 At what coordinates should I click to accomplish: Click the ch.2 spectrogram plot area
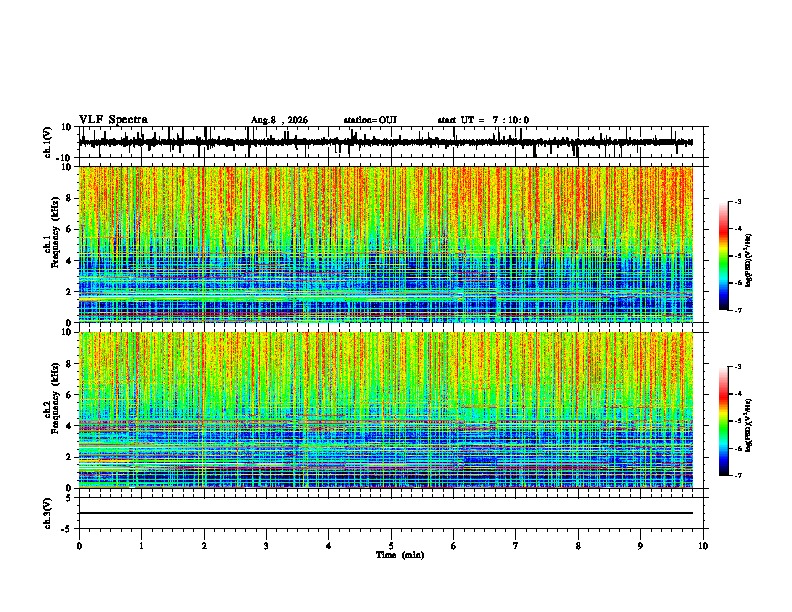click(x=386, y=410)
